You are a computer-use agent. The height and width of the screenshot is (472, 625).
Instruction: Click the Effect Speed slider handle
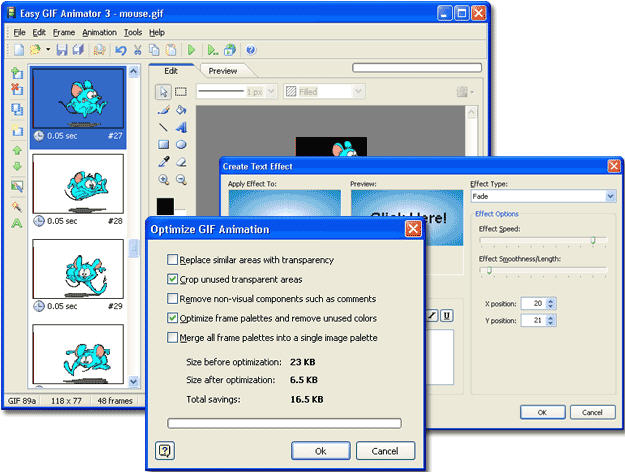click(593, 240)
